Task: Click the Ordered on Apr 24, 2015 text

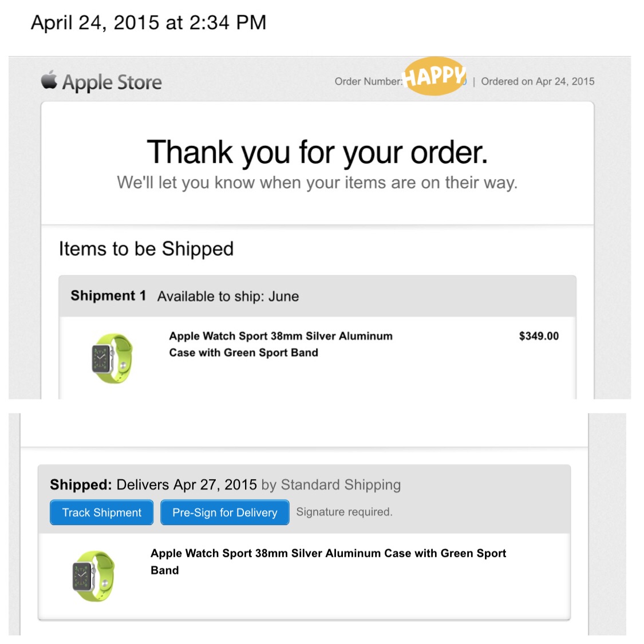Action: pyautogui.click(x=537, y=81)
